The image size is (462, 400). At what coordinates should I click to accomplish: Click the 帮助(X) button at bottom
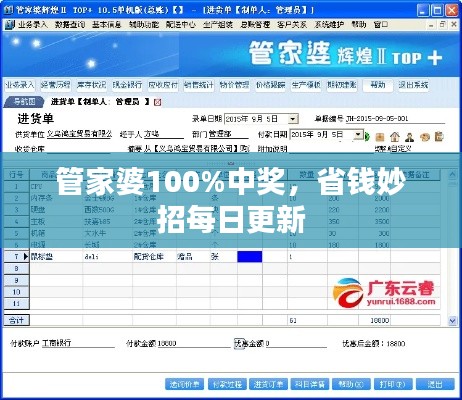(351, 384)
